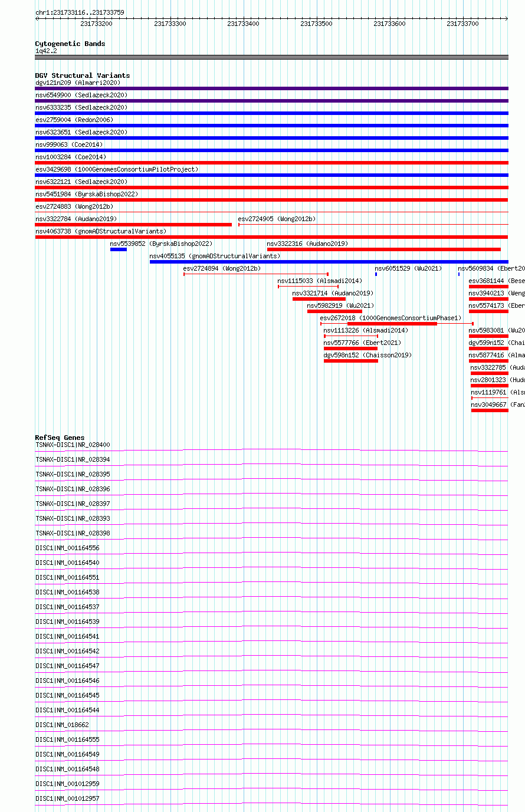Open TSNAX-DISC1|NR_028398 transcript label
525x812 pixels.
tap(73, 533)
